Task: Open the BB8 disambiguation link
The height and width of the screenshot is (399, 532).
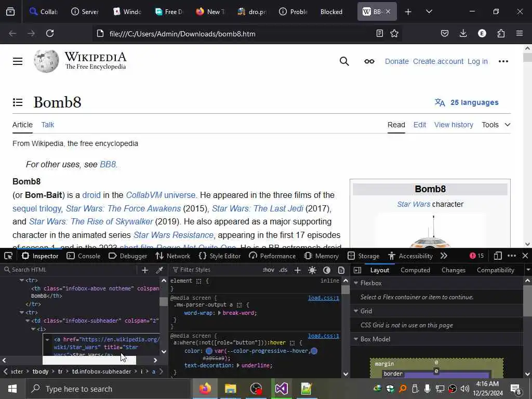Action: (x=108, y=165)
